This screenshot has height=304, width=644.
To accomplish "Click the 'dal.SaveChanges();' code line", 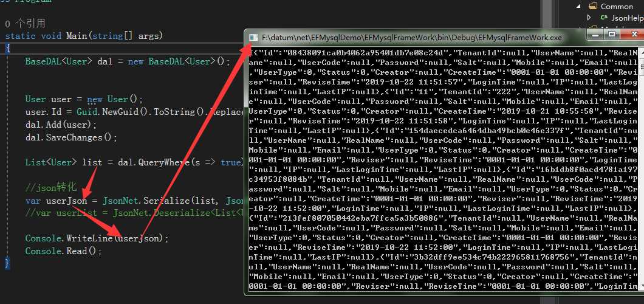I will 71,137.
